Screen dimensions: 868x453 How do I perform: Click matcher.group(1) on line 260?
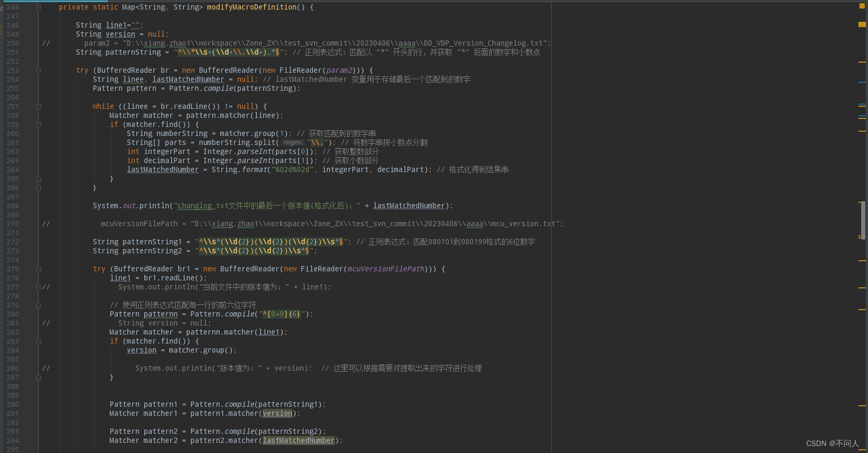pos(254,134)
